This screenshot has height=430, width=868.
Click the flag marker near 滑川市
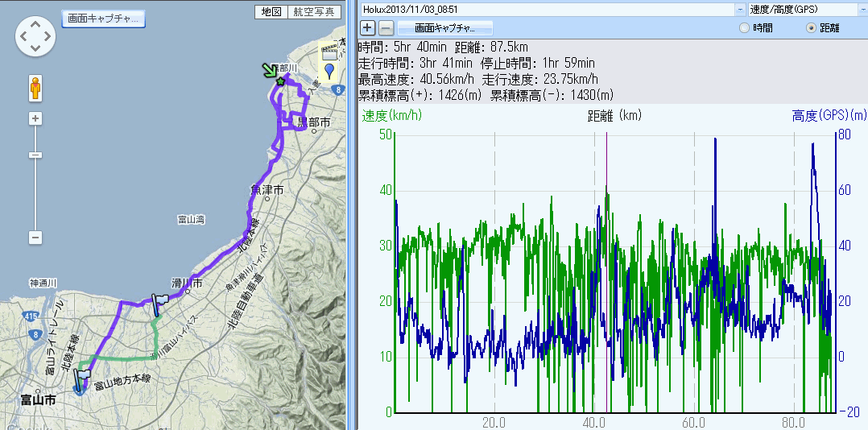(x=159, y=303)
